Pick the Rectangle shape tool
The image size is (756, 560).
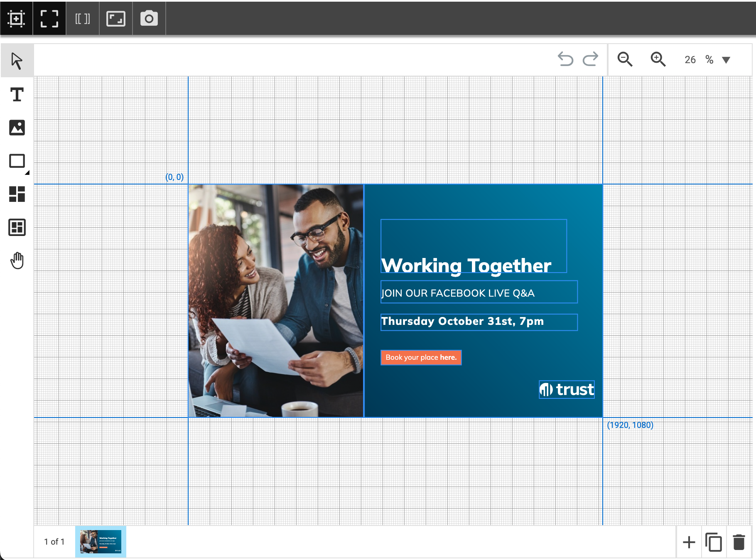coord(17,161)
